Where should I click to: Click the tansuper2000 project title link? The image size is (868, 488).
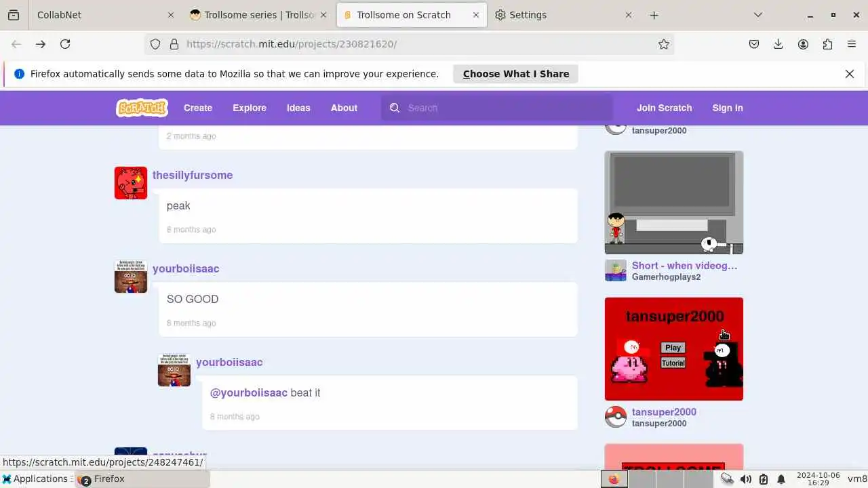pyautogui.click(x=664, y=412)
